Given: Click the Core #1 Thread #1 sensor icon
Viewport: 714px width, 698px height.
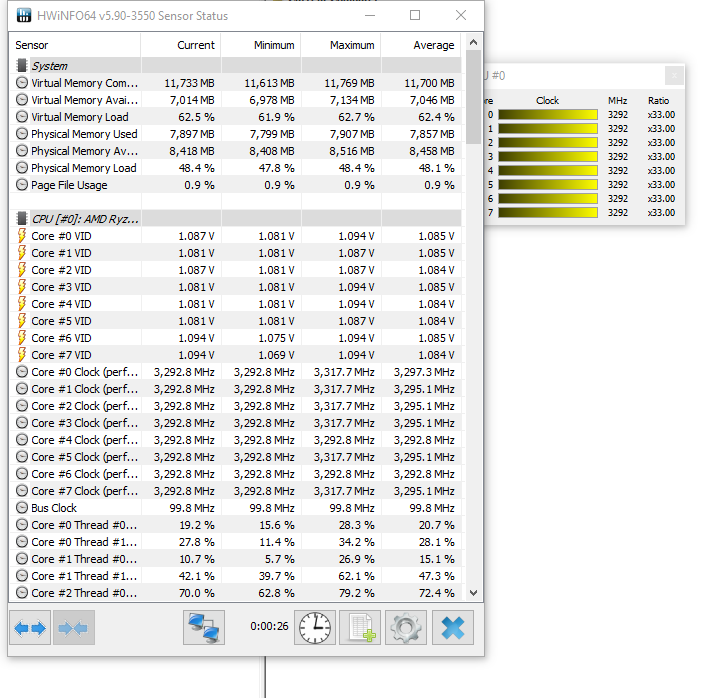Looking at the screenshot, I should 22,576.
